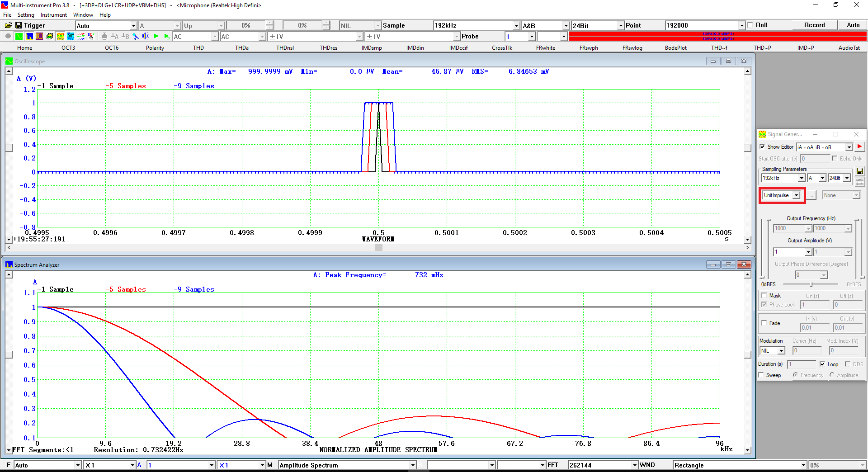Open the WND Rectangle window dropdown
868x472 pixels.
pyautogui.click(x=803, y=465)
